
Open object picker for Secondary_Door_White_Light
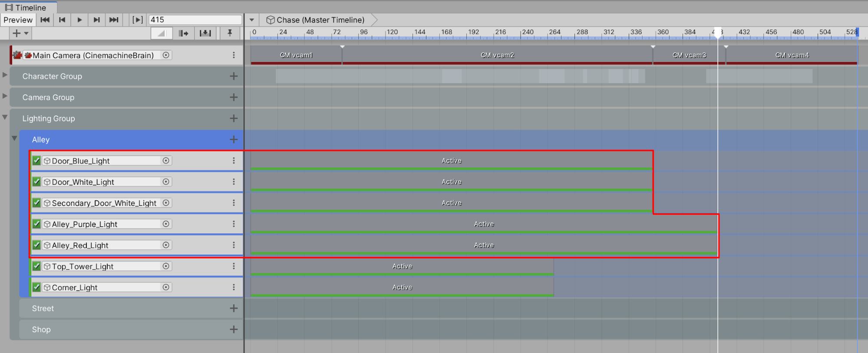coord(166,203)
